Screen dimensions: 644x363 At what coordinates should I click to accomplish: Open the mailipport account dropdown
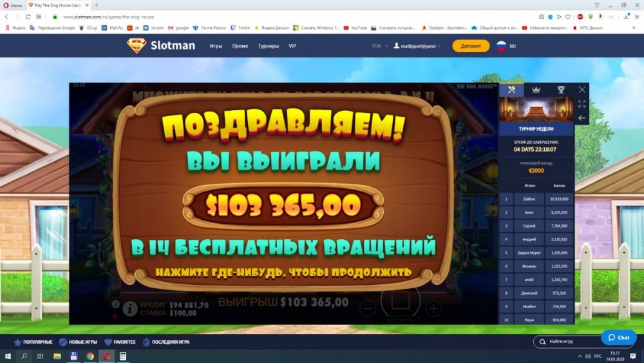(x=417, y=46)
